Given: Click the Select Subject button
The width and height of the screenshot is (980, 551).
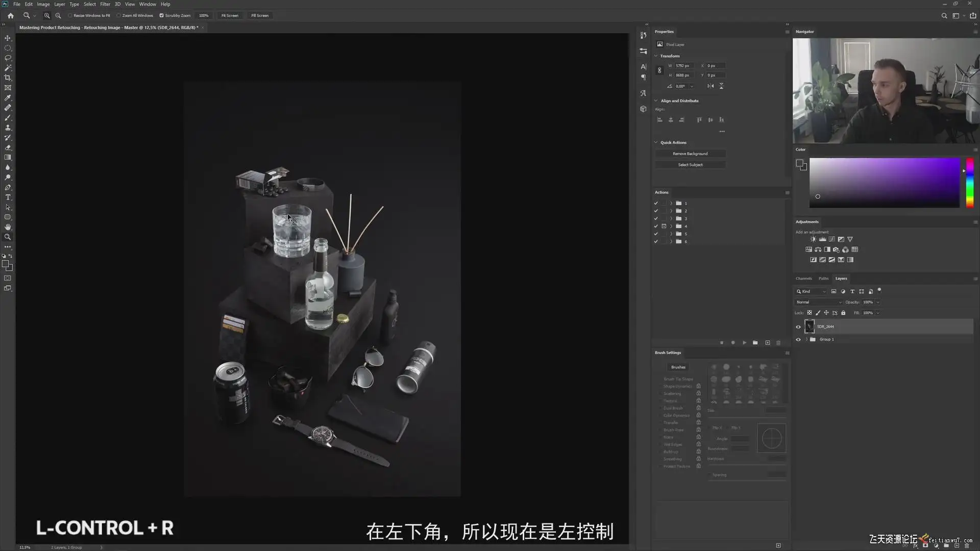Looking at the screenshot, I should 690,165.
